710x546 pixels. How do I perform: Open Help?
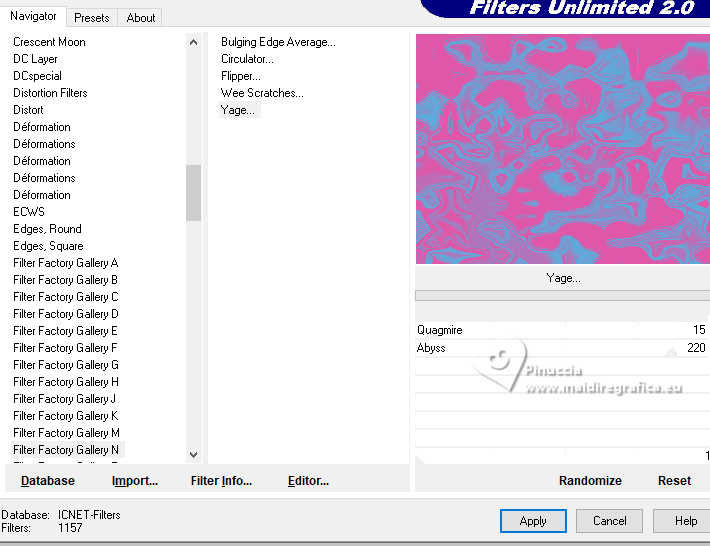tap(684, 521)
